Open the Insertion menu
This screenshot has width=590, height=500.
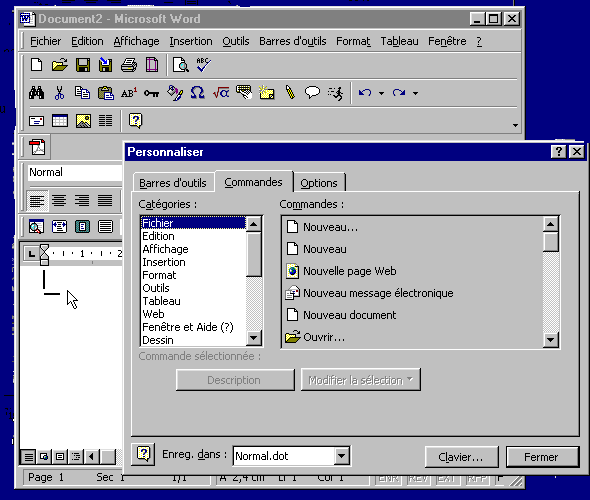(191, 41)
